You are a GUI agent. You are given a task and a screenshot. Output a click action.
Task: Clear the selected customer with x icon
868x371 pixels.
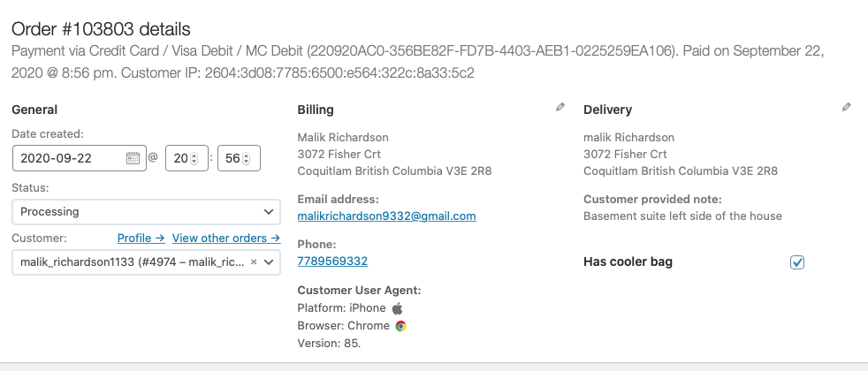tap(254, 262)
